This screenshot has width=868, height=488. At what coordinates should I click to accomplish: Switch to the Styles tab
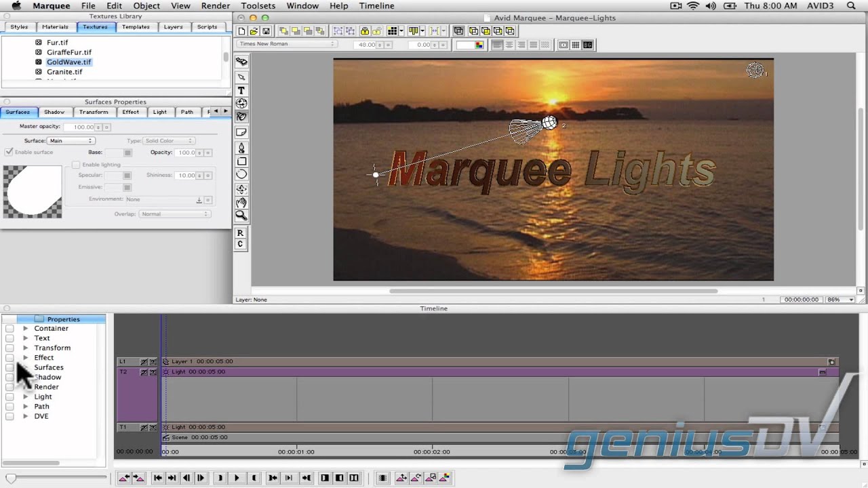[x=19, y=27]
